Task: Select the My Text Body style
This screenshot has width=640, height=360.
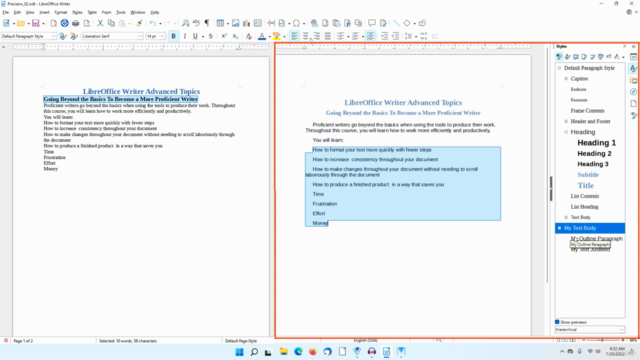Action: click(x=590, y=228)
